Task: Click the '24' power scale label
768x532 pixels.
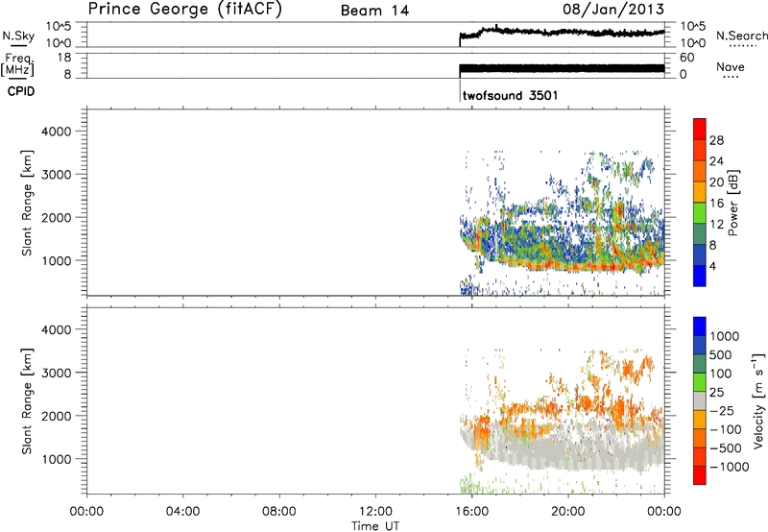Action: tap(716, 161)
